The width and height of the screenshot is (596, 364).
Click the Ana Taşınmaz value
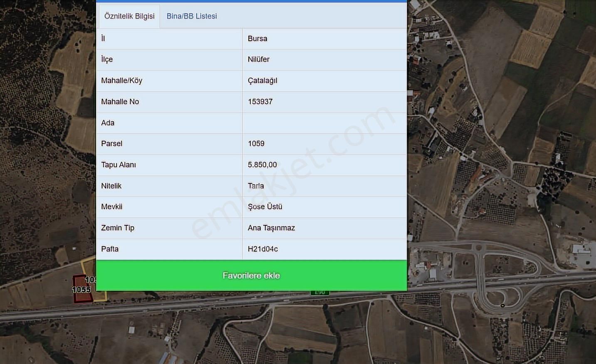tap(271, 228)
